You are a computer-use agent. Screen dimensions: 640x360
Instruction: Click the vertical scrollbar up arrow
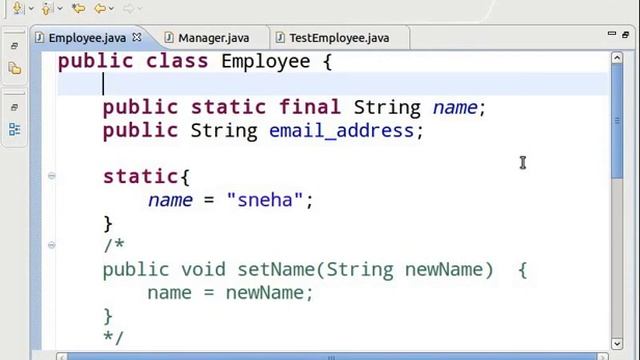pos(617,58)
